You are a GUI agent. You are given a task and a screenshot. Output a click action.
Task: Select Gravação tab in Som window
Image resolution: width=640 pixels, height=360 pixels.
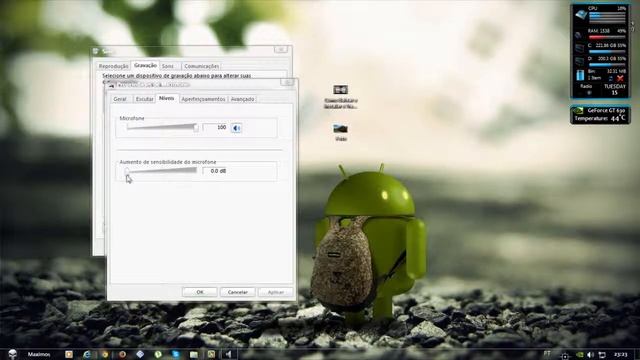[x=145, y=65]
